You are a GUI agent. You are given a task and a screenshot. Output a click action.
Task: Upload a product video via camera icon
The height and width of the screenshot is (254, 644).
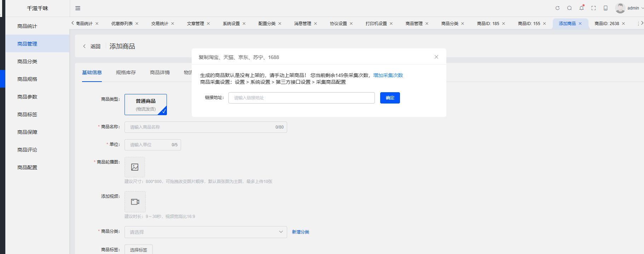click(135, 202)
